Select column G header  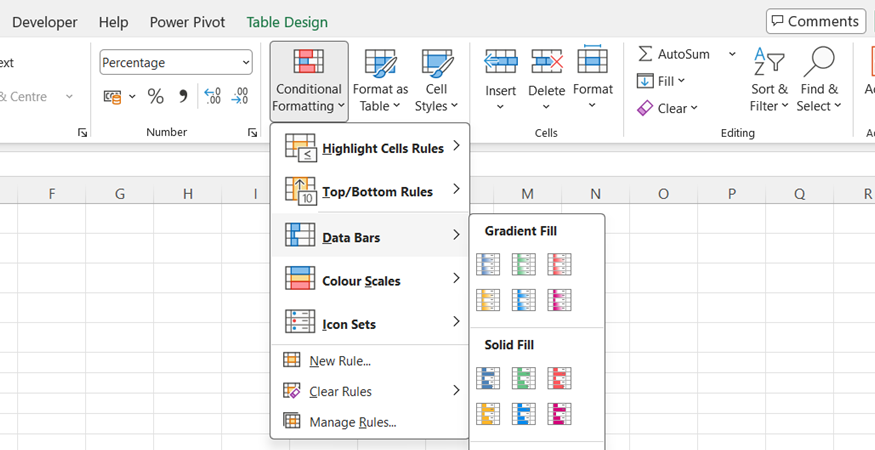click(119, 194)
